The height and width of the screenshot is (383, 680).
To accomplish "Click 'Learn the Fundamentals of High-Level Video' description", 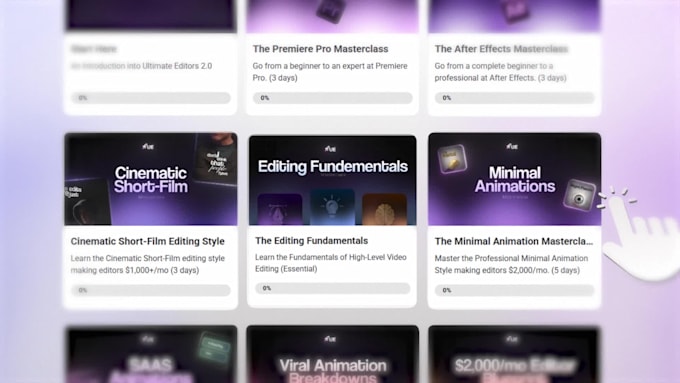I will [x=330, y=263].
